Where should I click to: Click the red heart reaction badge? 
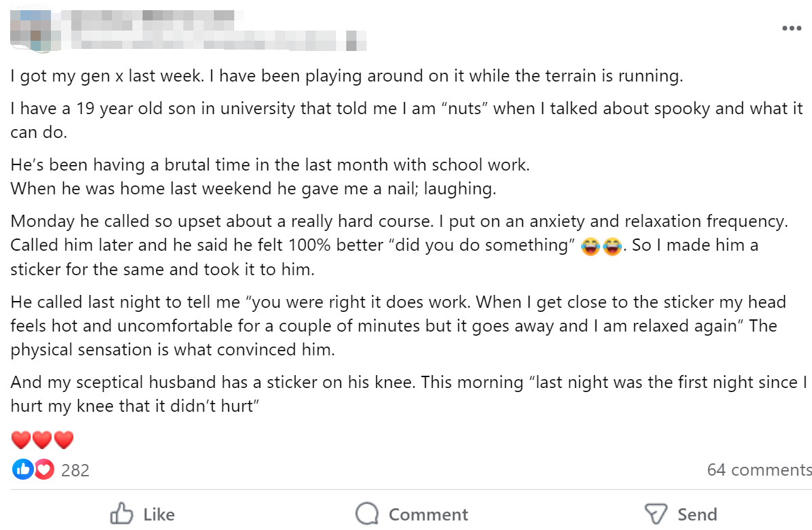click(43, 470)
